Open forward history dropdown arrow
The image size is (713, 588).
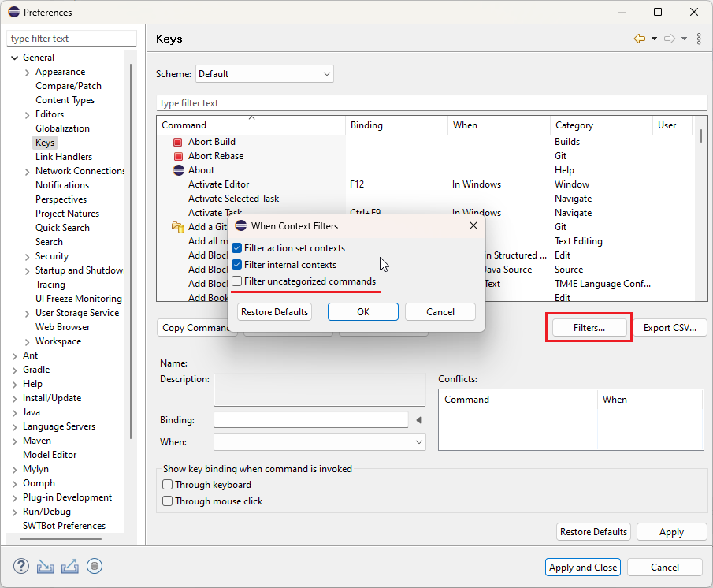point(684,39)
